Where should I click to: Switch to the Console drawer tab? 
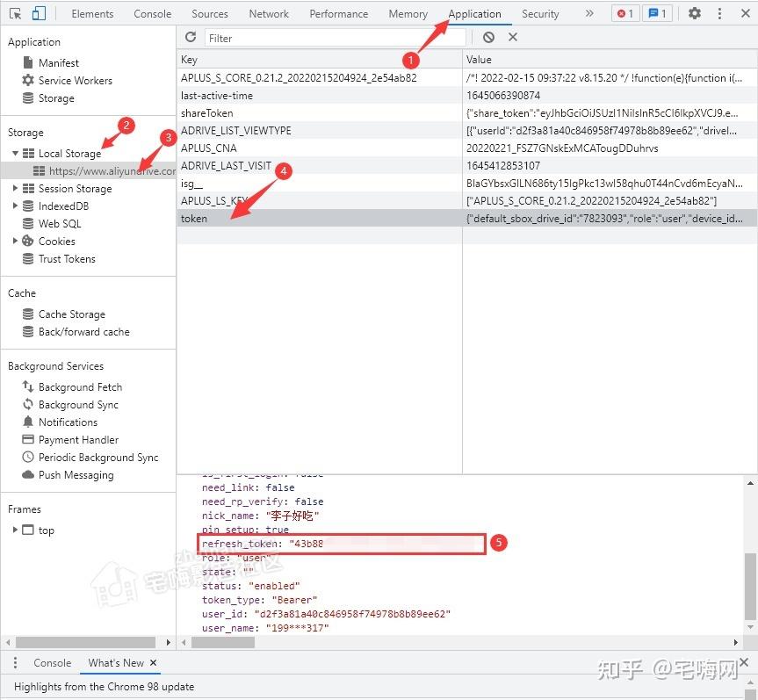[x=52, y=663]
